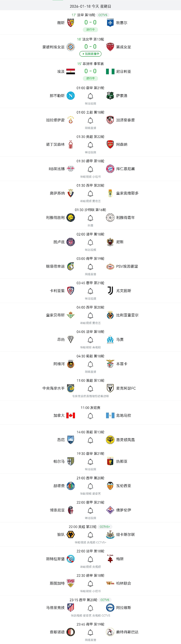The height and width of the screenshot is (644, 181).
Task: Tap the 皇家奥维耶多 team name
Action: coord(127,193)
